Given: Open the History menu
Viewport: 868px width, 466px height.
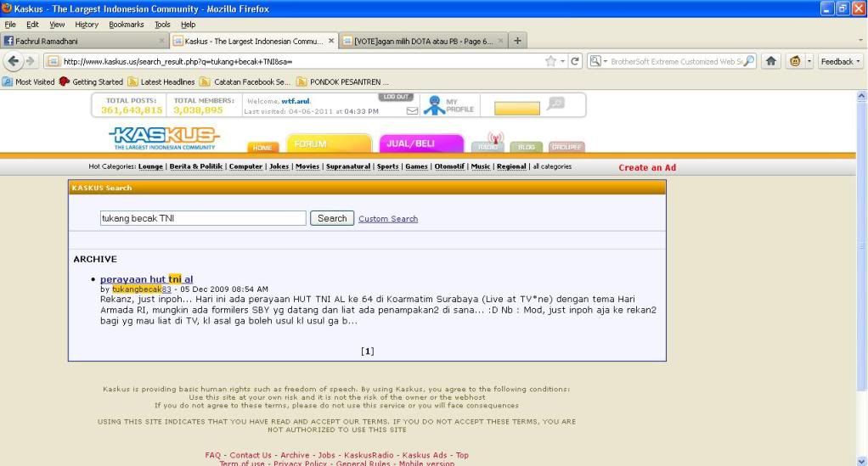Looking at the screenshot, I should coord(87,25).
